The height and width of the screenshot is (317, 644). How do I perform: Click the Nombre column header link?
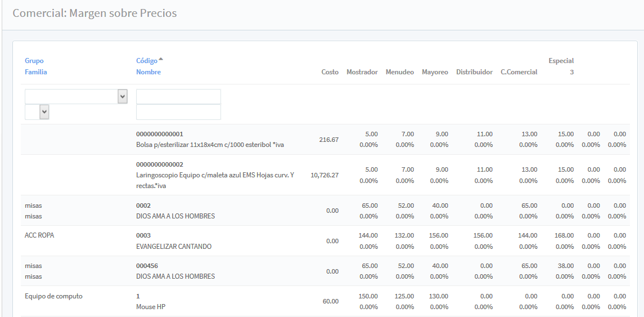[x=148, y=72]
